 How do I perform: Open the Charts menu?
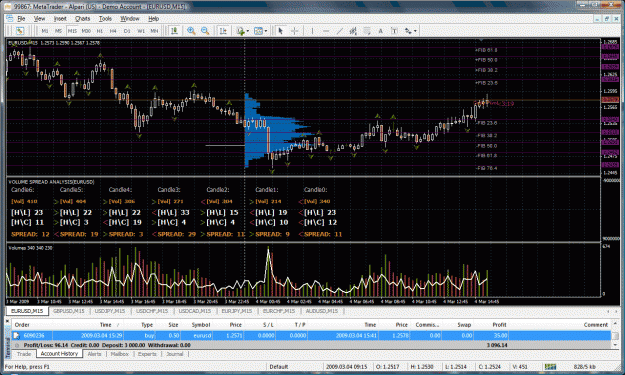tap(83, 19)
